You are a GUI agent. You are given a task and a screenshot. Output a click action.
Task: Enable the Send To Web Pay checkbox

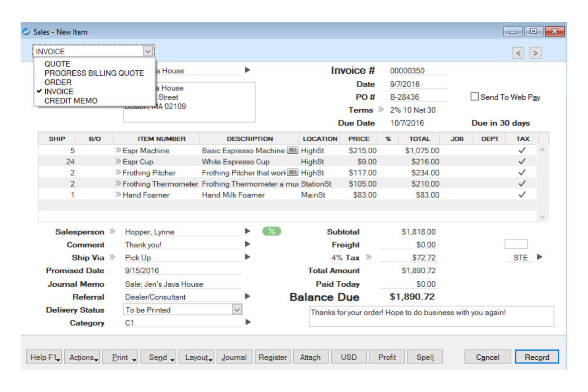coord(474,97)
